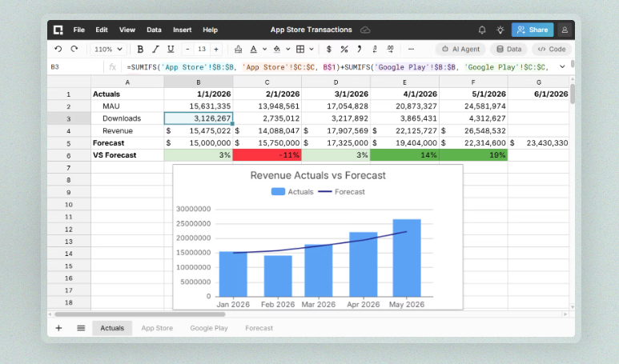The width and height of the screenshot is (619, 364).
Task: Increase font size with plus button
Action: 216,50
